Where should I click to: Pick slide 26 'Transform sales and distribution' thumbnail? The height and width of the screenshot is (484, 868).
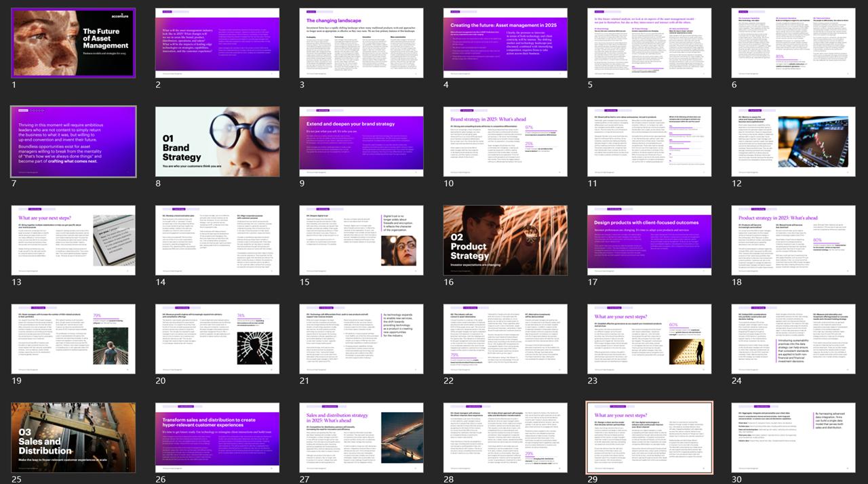[x=217, y=438]
